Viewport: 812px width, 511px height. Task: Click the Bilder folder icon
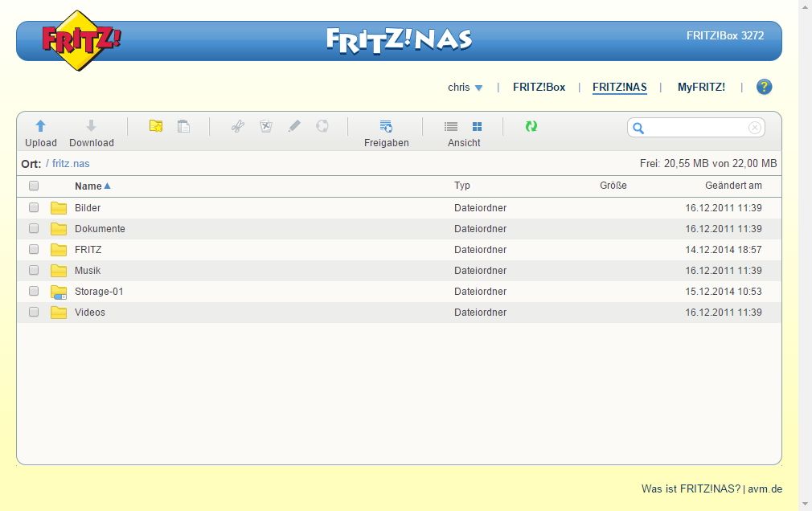(x=59, y=208)
